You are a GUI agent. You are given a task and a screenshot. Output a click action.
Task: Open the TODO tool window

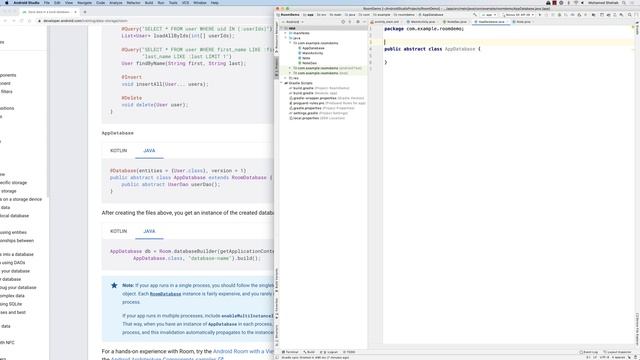tap(349, 352)
